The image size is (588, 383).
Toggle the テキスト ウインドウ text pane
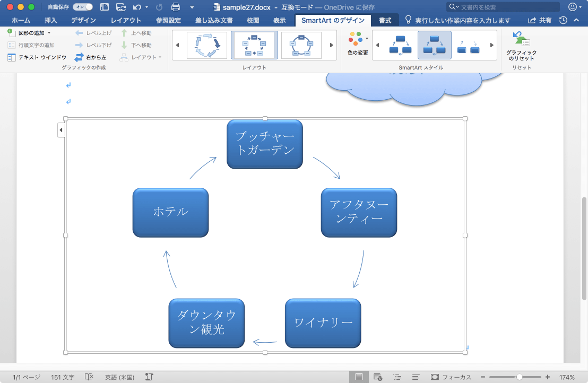pos(37,57)
